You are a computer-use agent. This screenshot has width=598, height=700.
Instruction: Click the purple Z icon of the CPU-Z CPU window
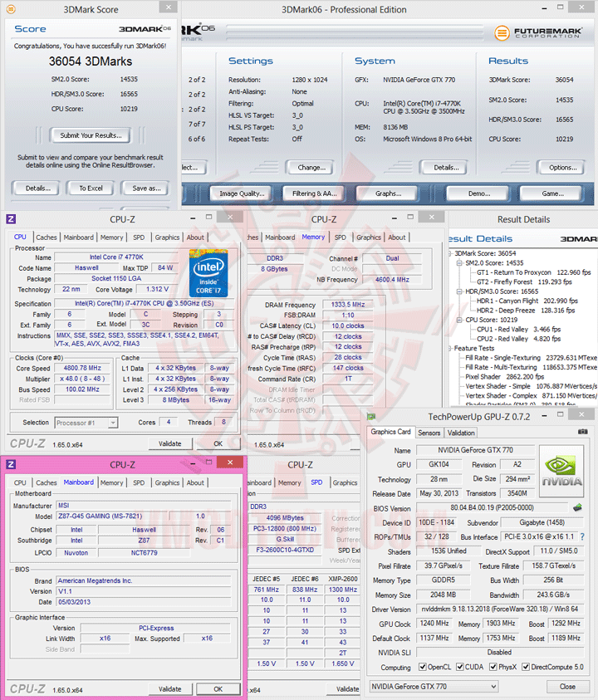(11, 218)
